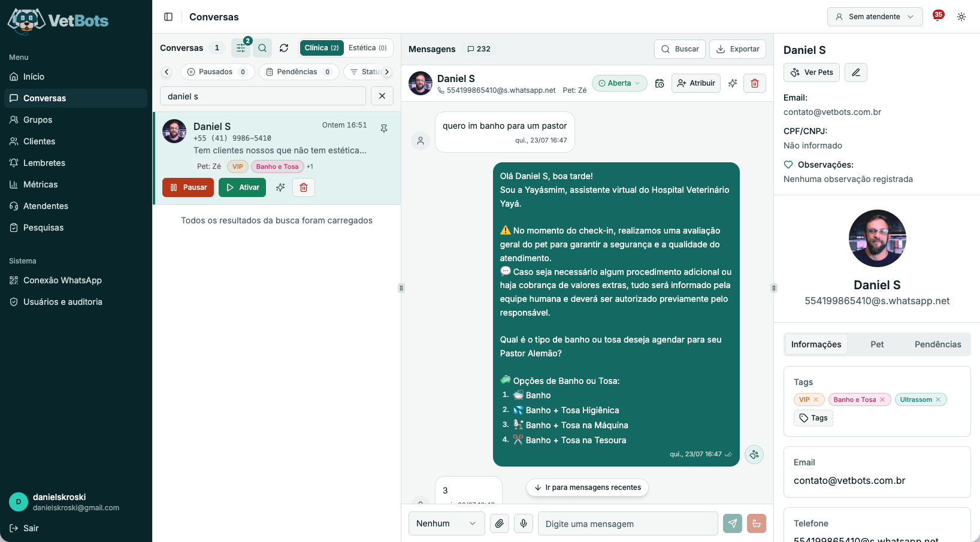
Task: Click the conversation search magnifier icon
Action: click(x=262, y=48)
